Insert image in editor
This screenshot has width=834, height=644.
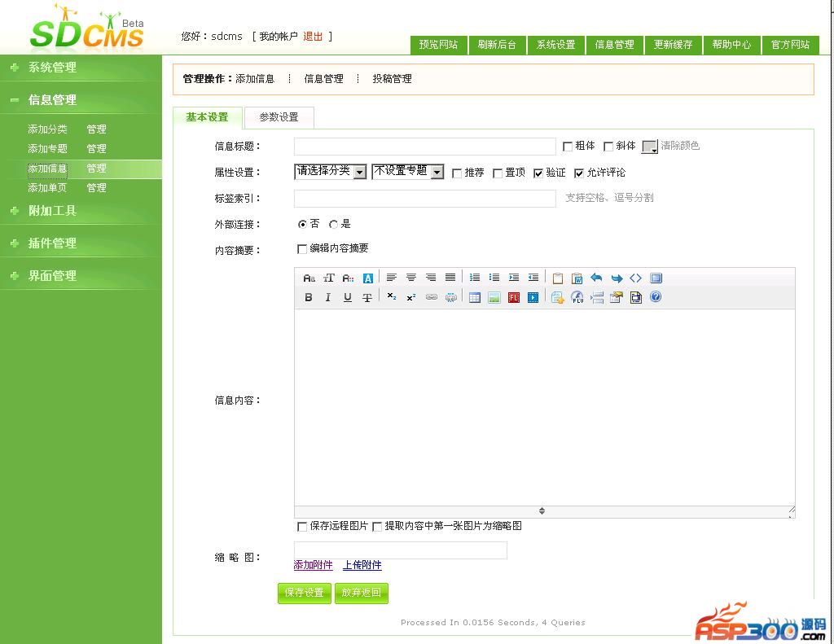click(494, 298)
